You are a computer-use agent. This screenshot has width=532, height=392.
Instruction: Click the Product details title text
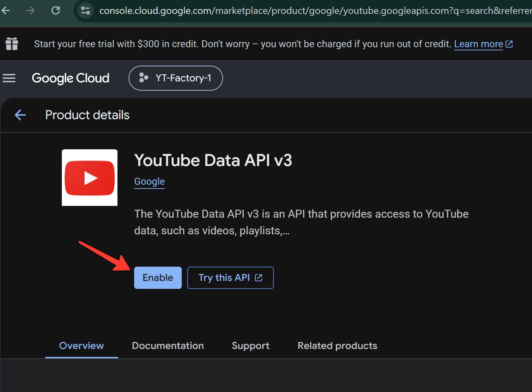tap(87, 115)
